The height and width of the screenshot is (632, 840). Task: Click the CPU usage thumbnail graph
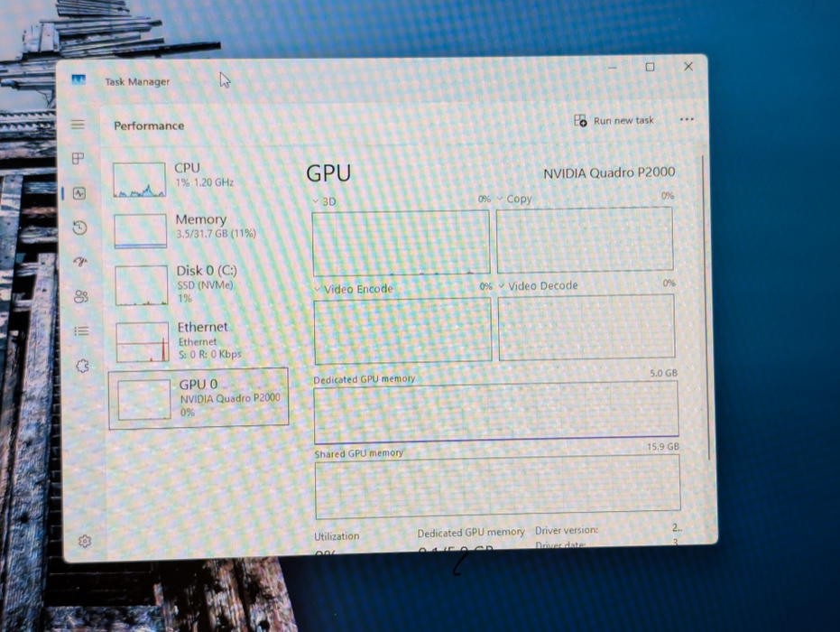139,180
